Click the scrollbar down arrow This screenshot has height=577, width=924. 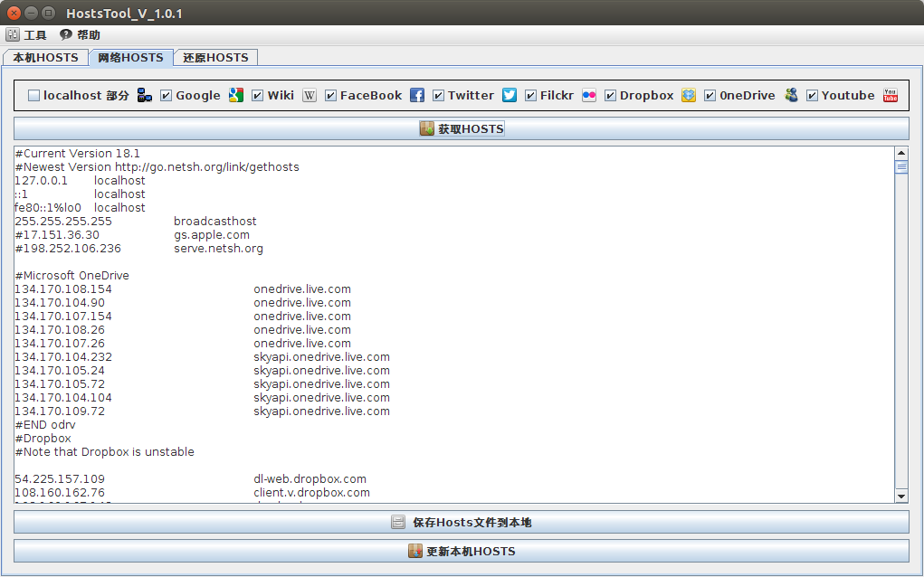(x=901, y=496)
